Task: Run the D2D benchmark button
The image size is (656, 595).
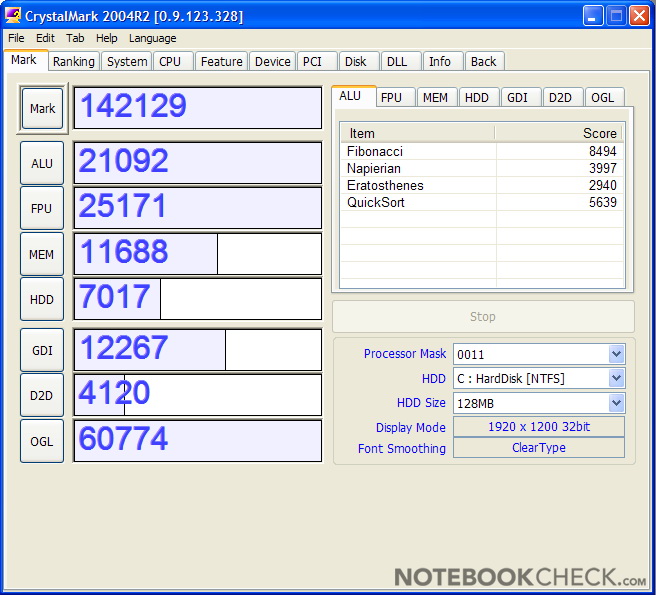Action: (x=42, y=395)
